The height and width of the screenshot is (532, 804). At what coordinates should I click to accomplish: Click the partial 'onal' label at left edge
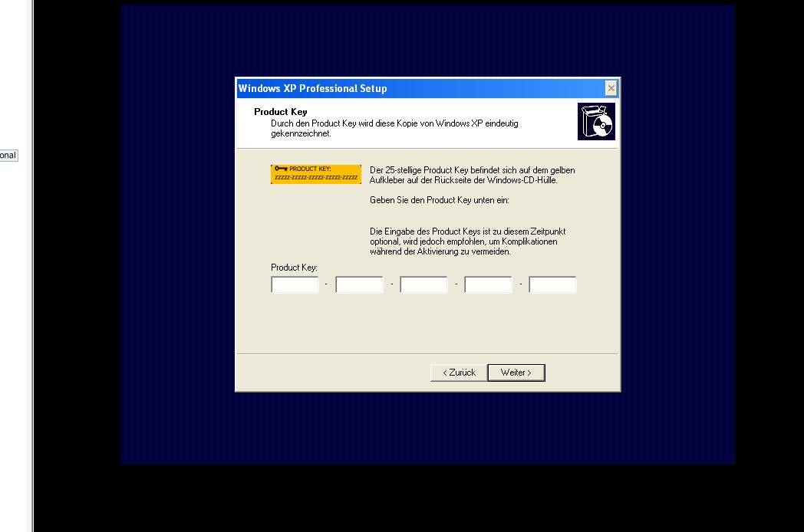click(x=8, y=156)
